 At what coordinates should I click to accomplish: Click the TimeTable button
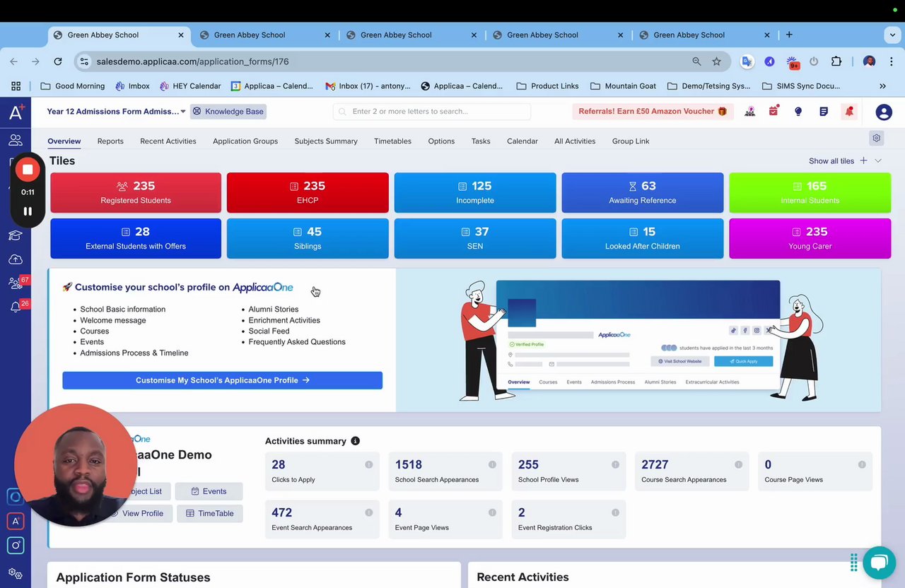point(210,513)
